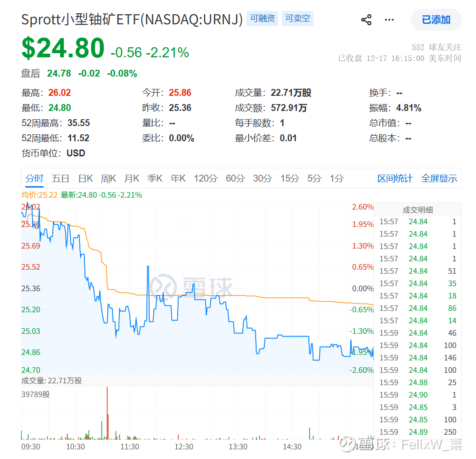Click the 最低 24.80 value
This screenshot has height=459, width=476.
pos(60,108)
